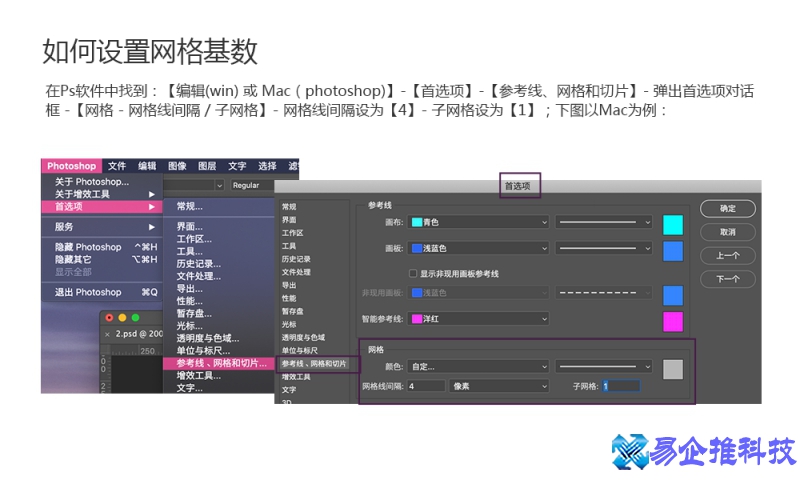
Task: Click the gray 网格 color swatch
Action: coord(672,369)
